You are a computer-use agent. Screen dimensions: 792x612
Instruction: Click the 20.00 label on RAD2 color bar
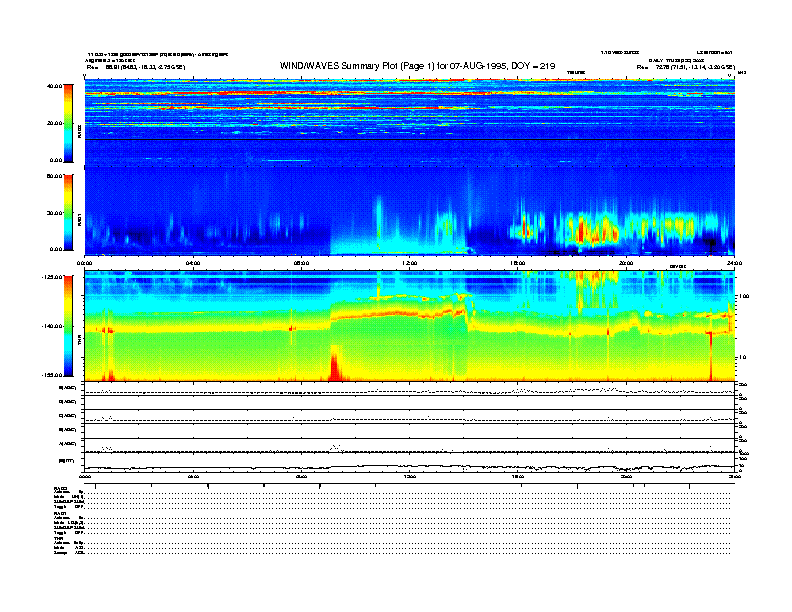54,123
